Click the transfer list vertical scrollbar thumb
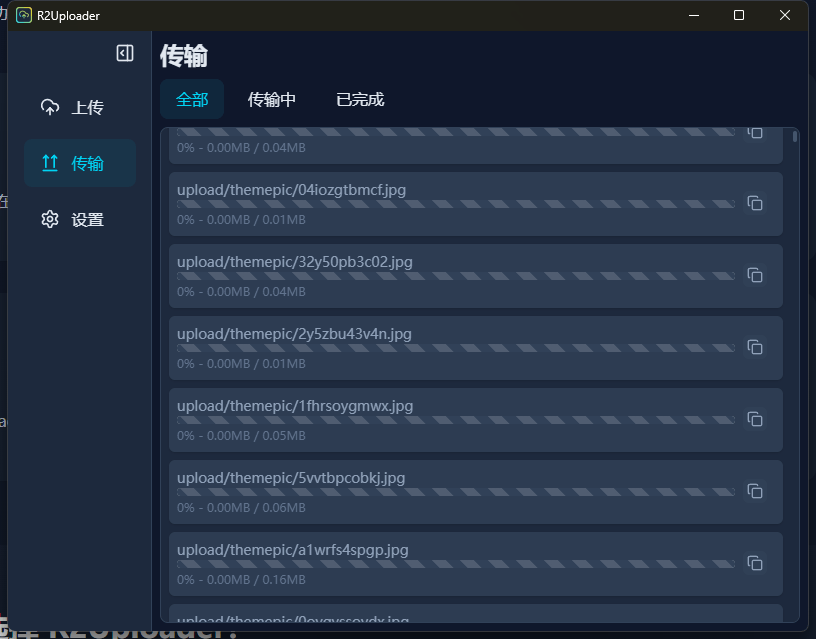This screenshot has width=816, height=639. [795, 137]
